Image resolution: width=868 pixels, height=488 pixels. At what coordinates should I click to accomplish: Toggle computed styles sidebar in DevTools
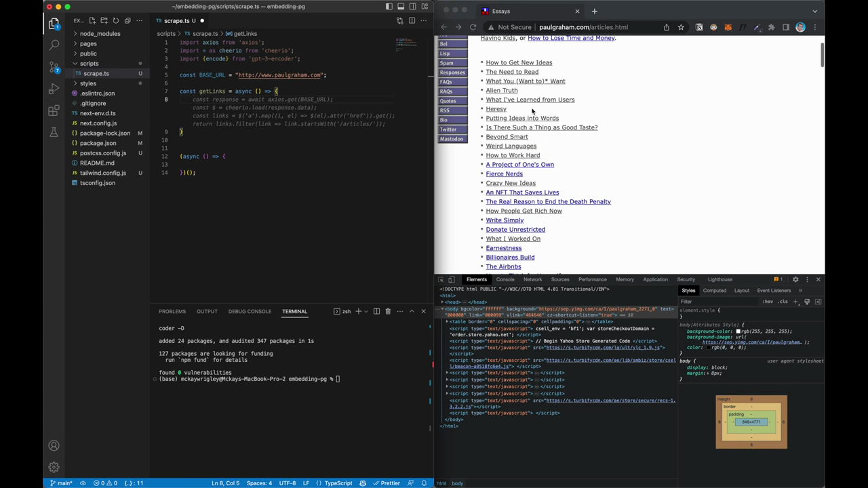point(818,302)
